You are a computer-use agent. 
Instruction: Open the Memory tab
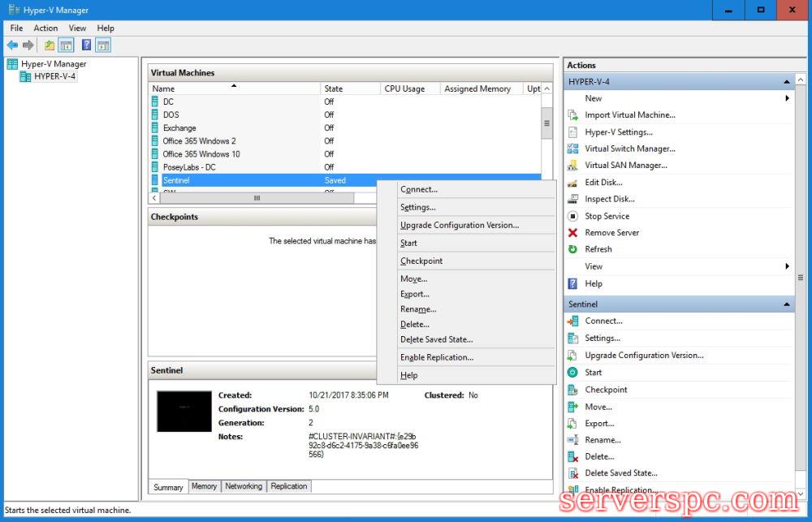204,486
